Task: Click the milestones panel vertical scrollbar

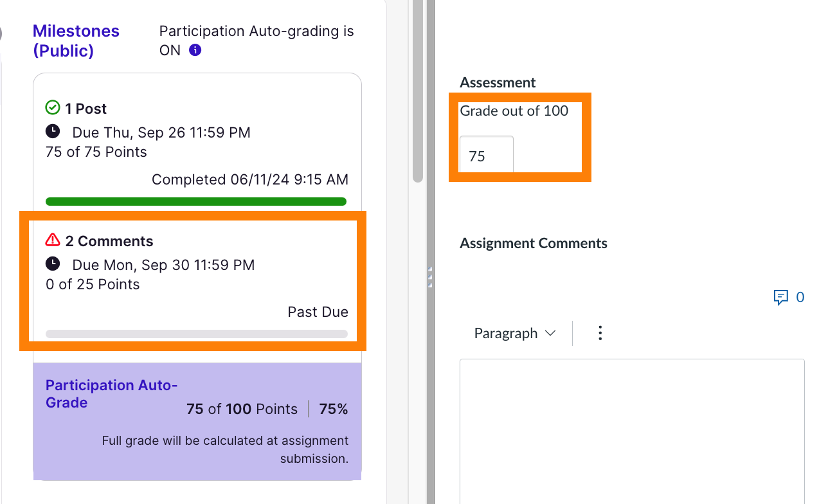Action: point(418,90)
